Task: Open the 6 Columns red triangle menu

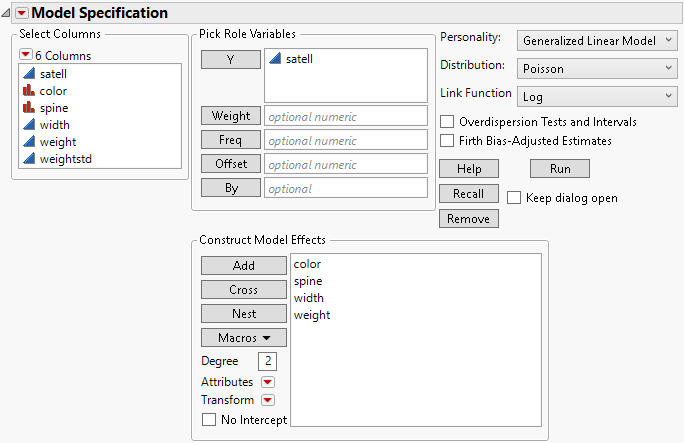Action: tap(26, 55)
